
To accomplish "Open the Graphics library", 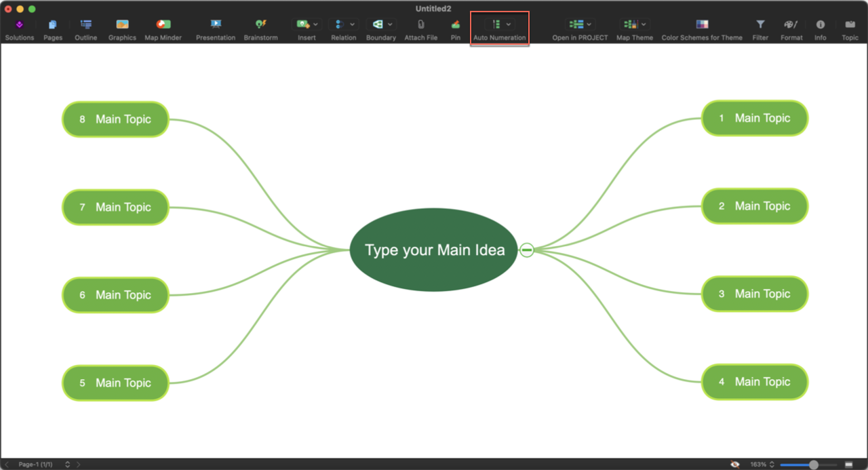I will tap(122, 29).
